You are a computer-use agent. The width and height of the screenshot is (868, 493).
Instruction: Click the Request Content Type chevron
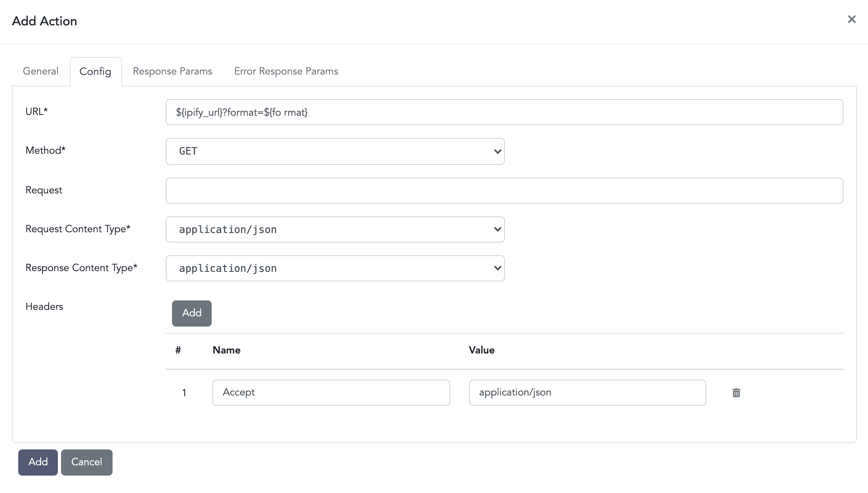click(497, 229)
